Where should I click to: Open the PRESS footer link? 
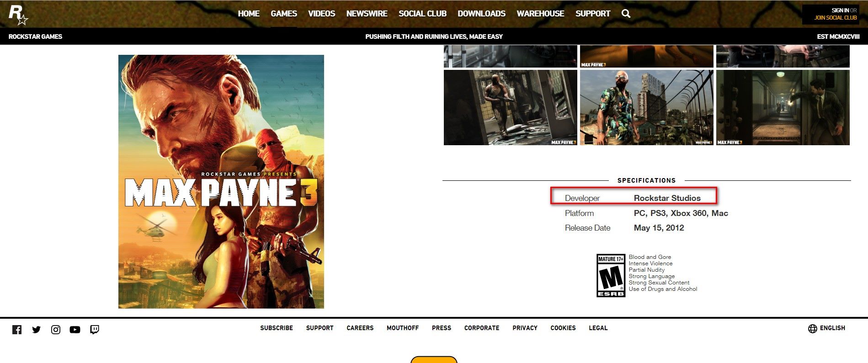click(x=442, y=328)
